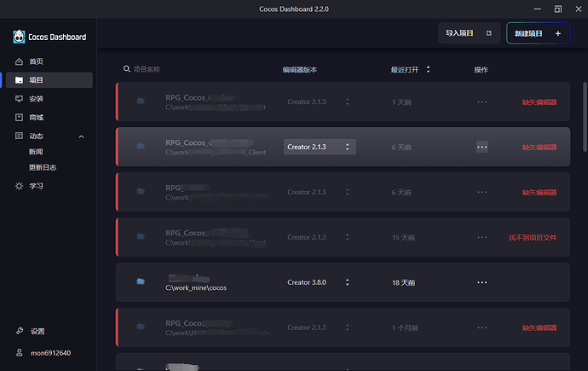Click the 18 天前 timestamp
This screenshot has height=371, width=588.
[403, 282]
